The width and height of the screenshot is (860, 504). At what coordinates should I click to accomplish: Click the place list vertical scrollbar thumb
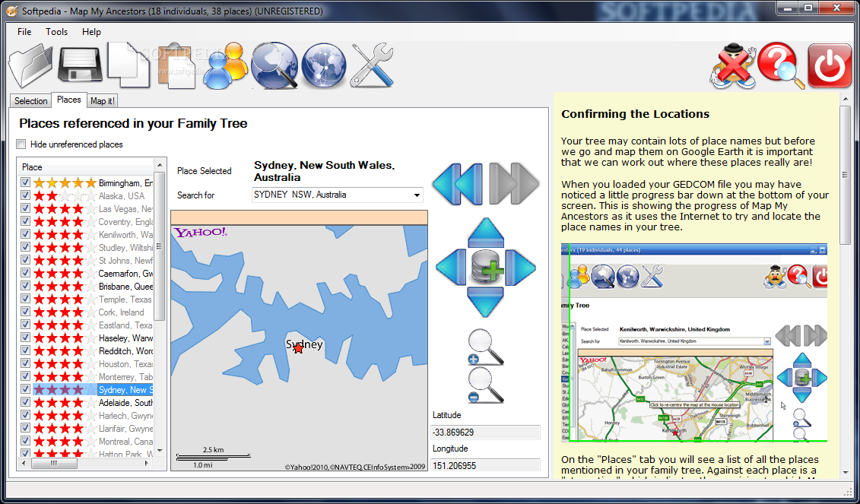tap(160, 246)
